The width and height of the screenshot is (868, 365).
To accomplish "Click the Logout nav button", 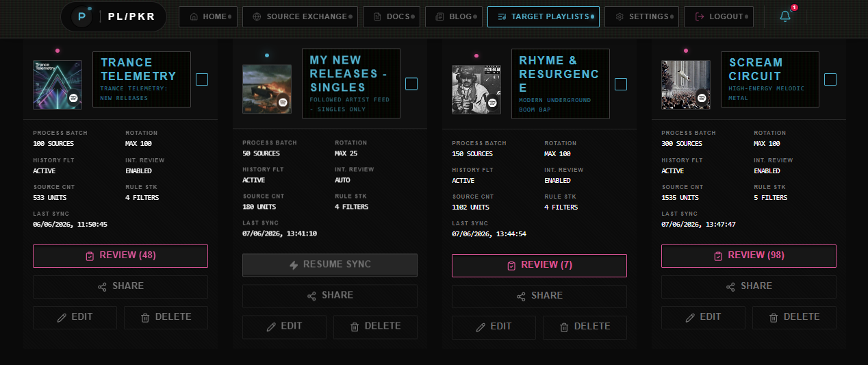I will tap(719, 16).
